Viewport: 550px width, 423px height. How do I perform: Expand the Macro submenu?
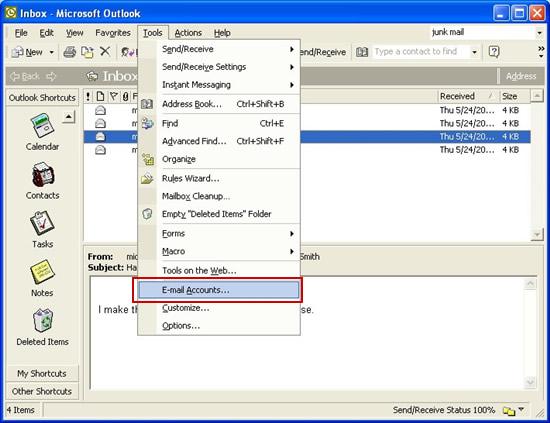pos(292,251)
